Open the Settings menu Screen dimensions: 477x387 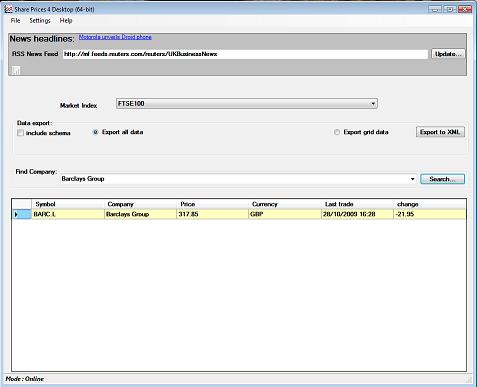(x=40, y=21)
